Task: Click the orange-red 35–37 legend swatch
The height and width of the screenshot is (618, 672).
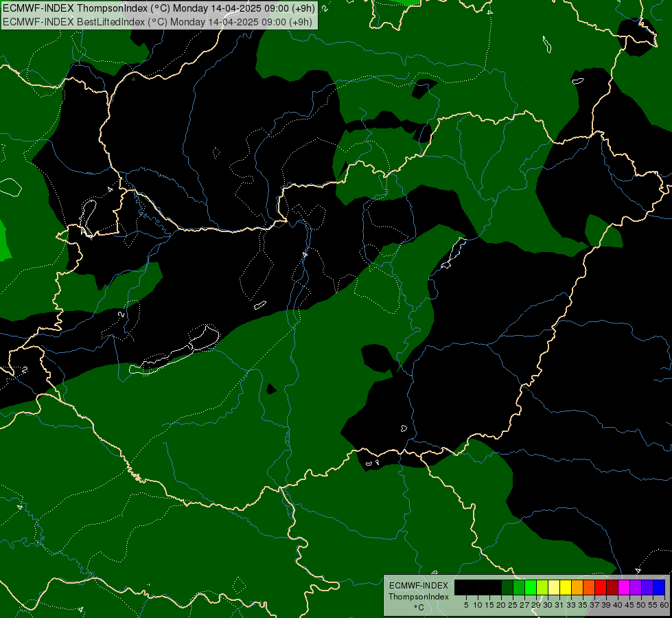Action: point(589,587)
